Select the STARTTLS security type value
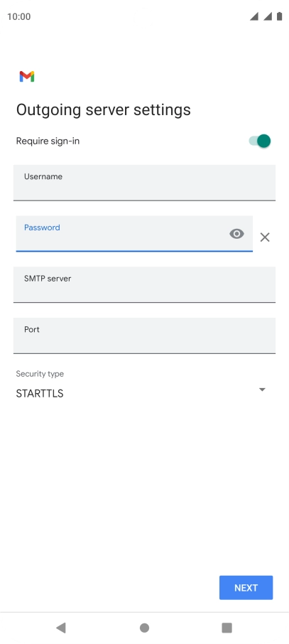This screenshot has height=644, width=289. tap(40, 394)
